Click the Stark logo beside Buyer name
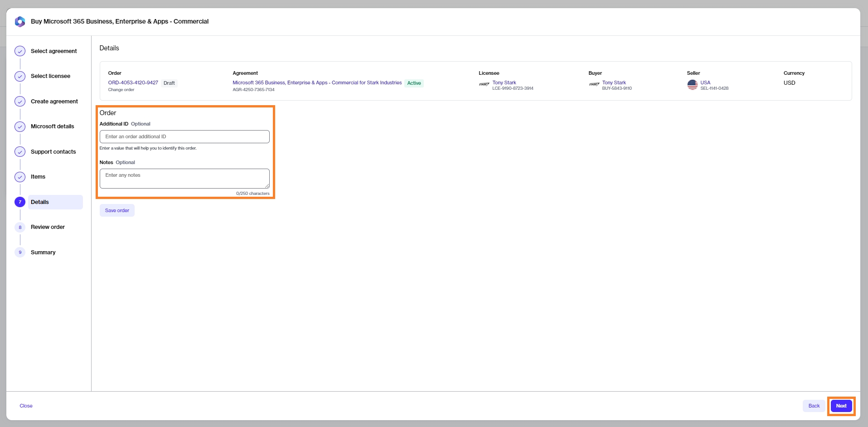This screenshot has width=868, height=427. pos(594,85)
